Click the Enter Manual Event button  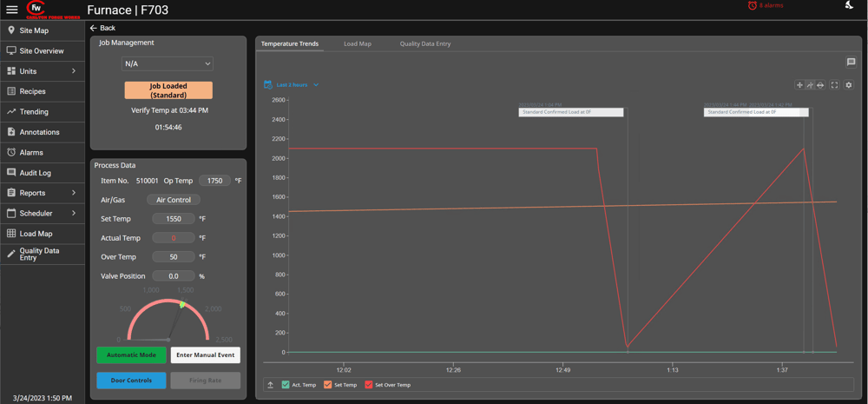tap(206, 355)
